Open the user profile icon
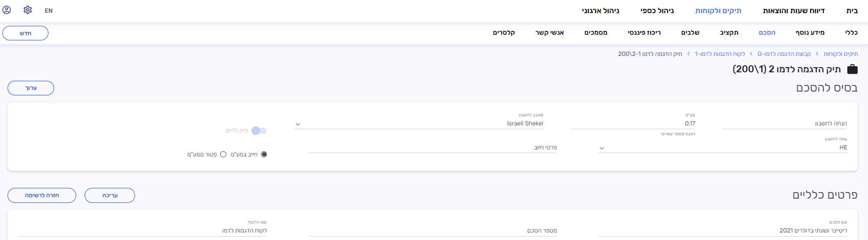 point(7,10)
